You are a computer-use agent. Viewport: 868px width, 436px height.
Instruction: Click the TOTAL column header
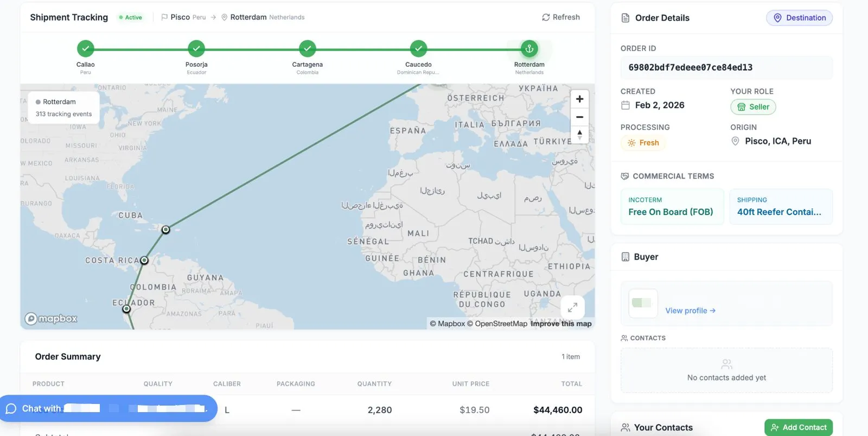coord(572,384)
